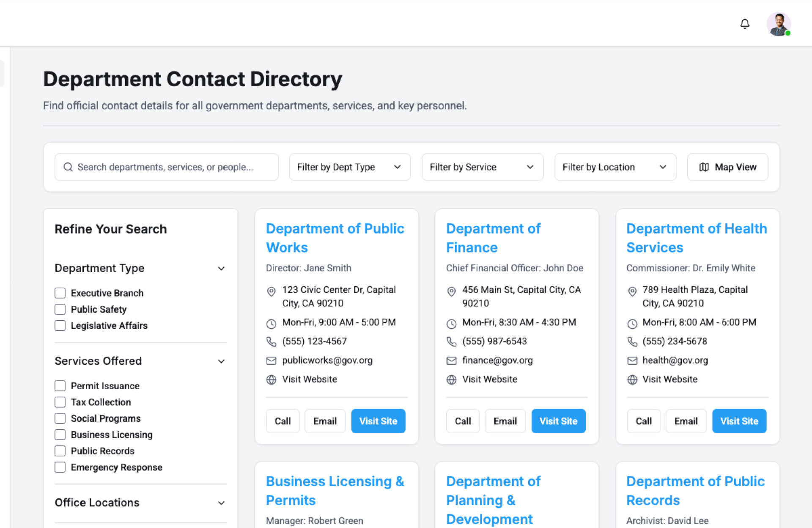Open the user profile avatar
This screenshot has width=812, height=528.
[x=778, y=24]
